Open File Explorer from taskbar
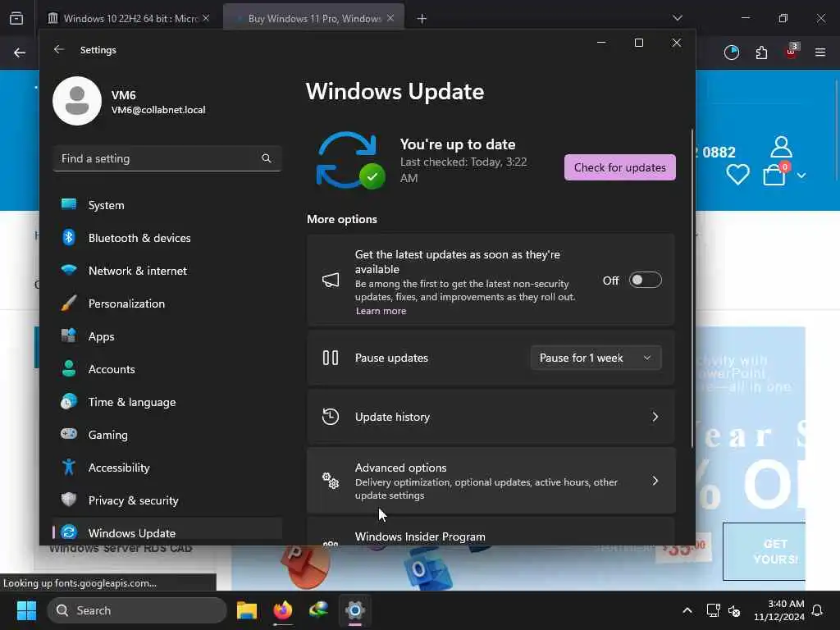Viewport: 840px width, 630px height. pos(247,610)
